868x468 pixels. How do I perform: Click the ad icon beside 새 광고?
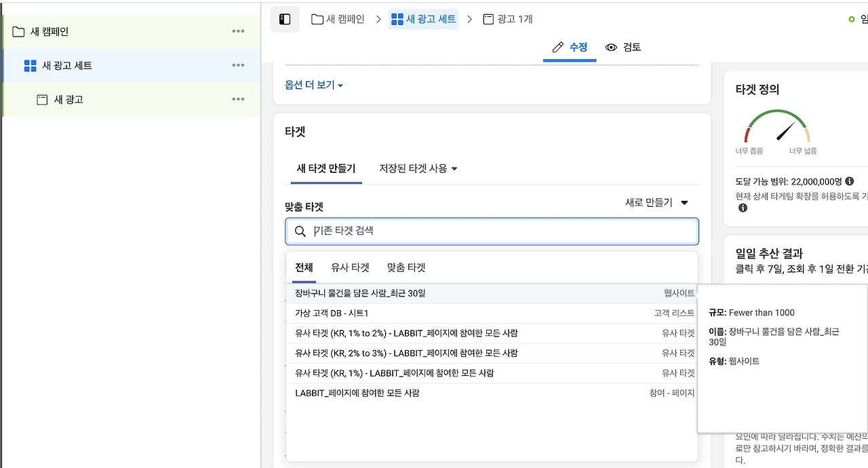click(x=42, y=100)
